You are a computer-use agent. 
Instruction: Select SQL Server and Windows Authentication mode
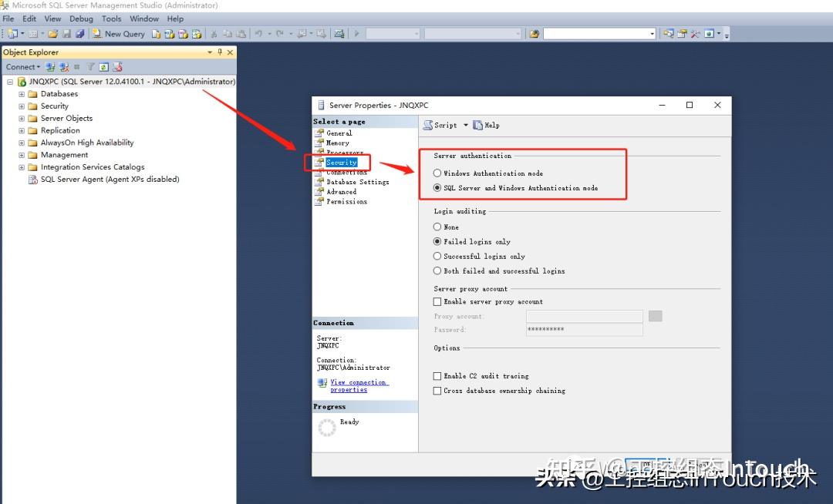(437, 188)
